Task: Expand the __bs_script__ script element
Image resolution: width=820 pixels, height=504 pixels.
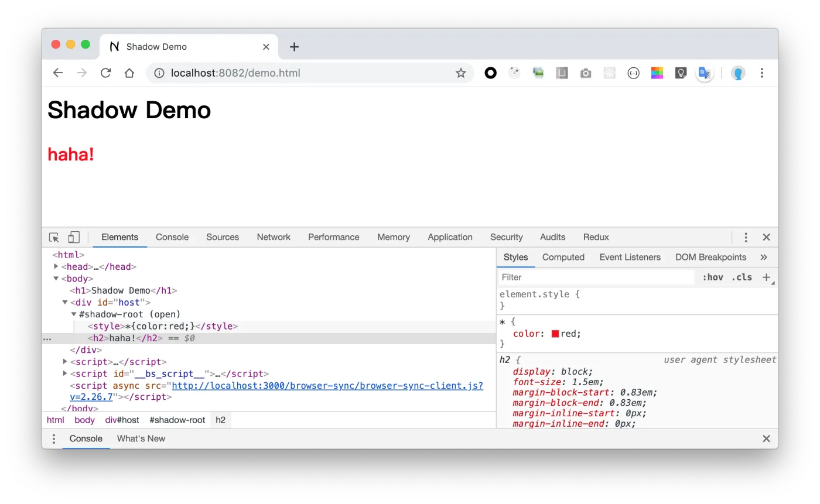Action: click(65, 373)
